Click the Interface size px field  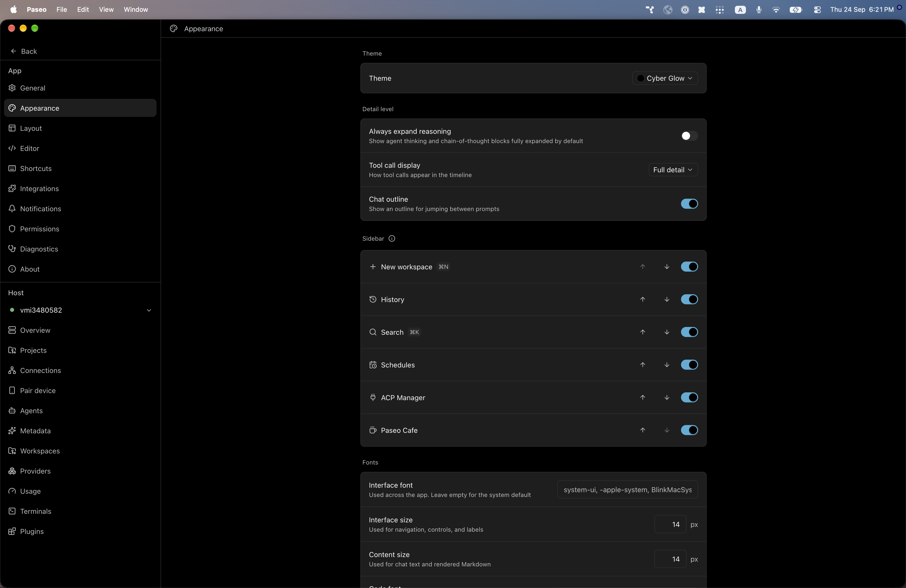[x=670, y=524]
